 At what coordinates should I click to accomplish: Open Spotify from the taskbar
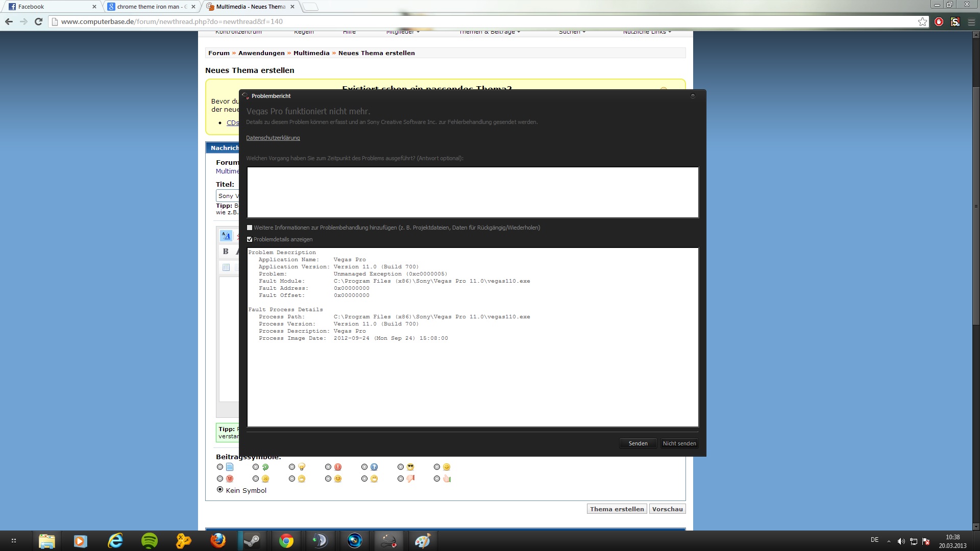[x=150, y=540]
